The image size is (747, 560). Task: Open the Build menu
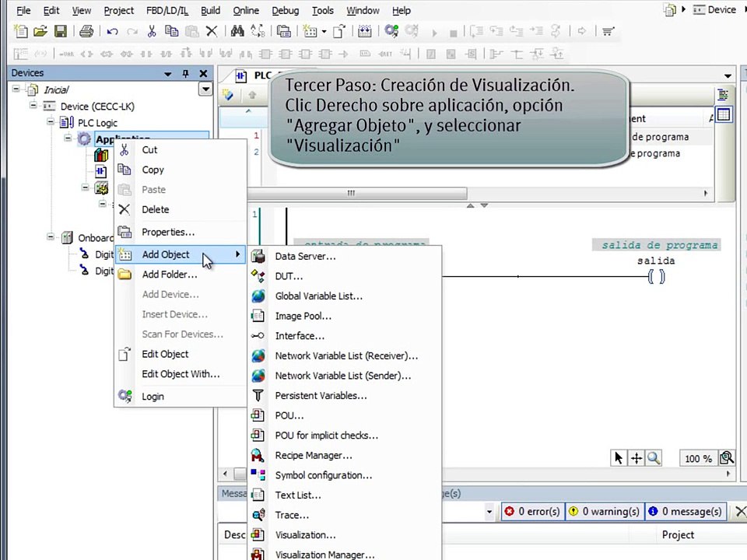[210, 10]
